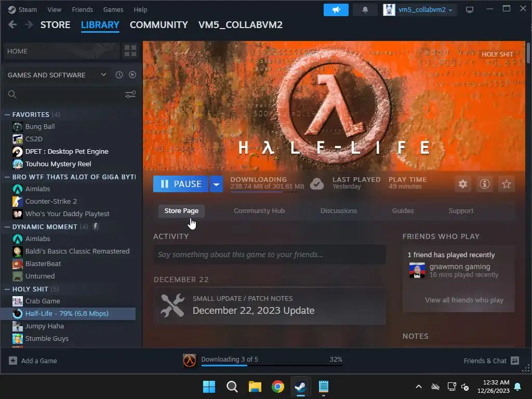Pause the Half-Life download
This screenshot has width=532, height=399.
(180, 184)
